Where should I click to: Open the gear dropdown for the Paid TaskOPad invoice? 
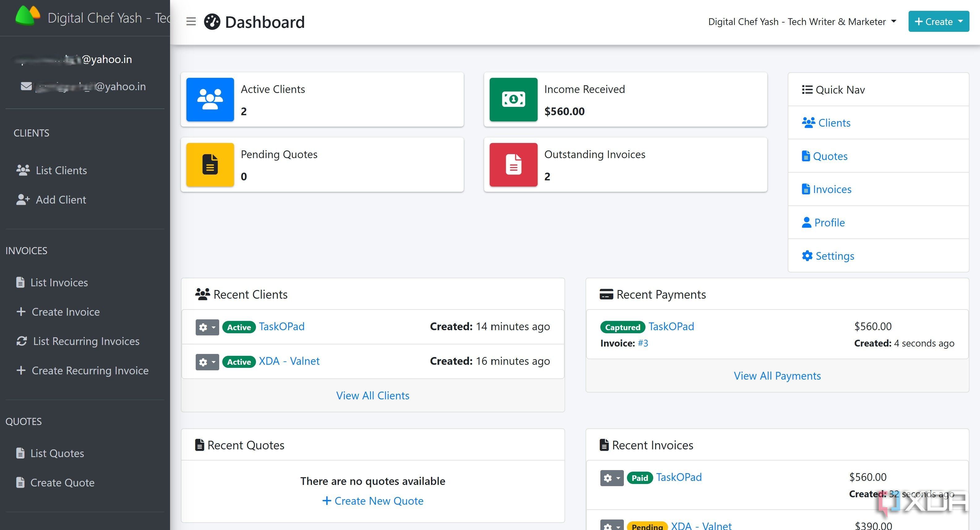(x=612, y=478)
